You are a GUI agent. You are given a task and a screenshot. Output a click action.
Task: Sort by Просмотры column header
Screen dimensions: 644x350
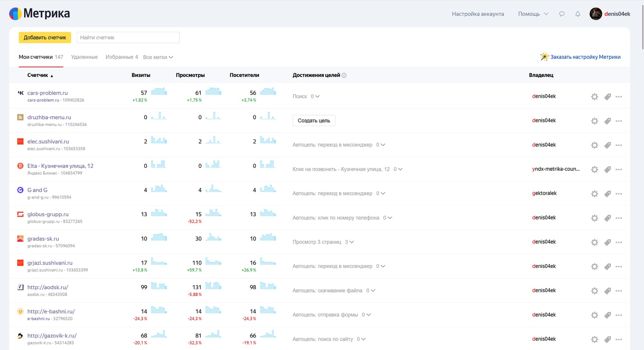[x=190, y=75]
